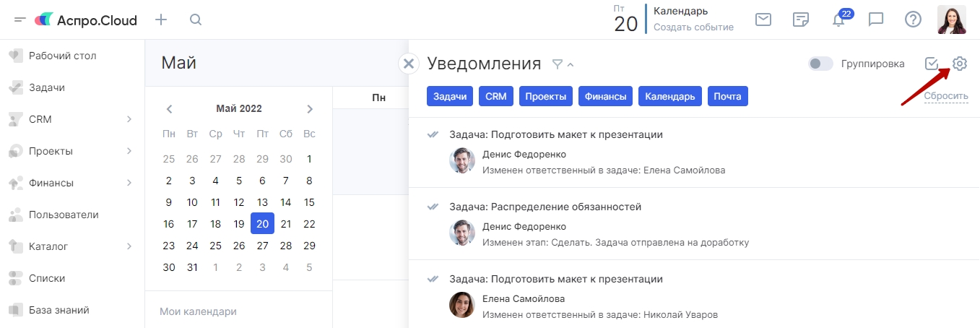This screenshot has height=328, width=980.
Task: Toggle the Группировка switch
Action: (820, 64)
